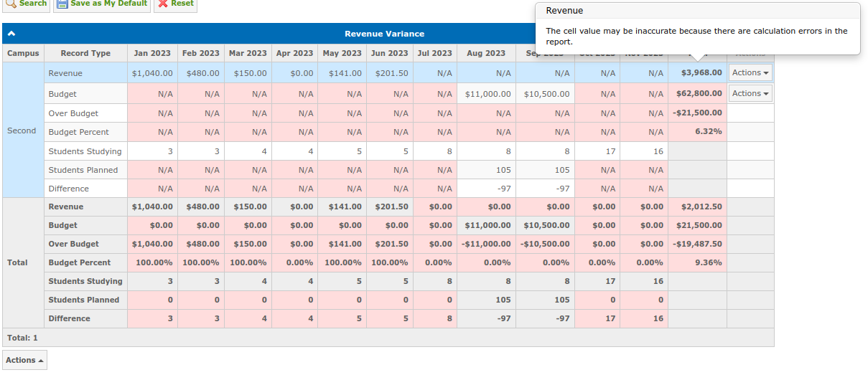Click the 9.36% Total Budget Percent cell
The image size is (868, 375).
pos(697,262)
